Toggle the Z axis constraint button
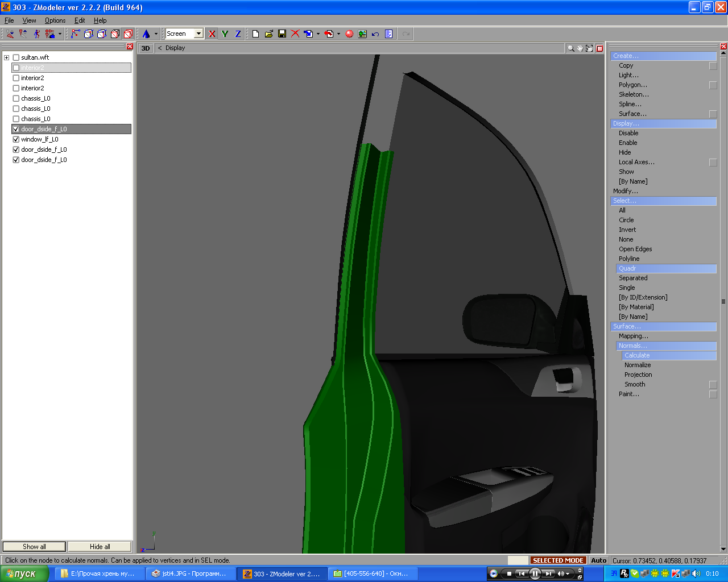This screenshot has height=582, width=728. (238, 34)
